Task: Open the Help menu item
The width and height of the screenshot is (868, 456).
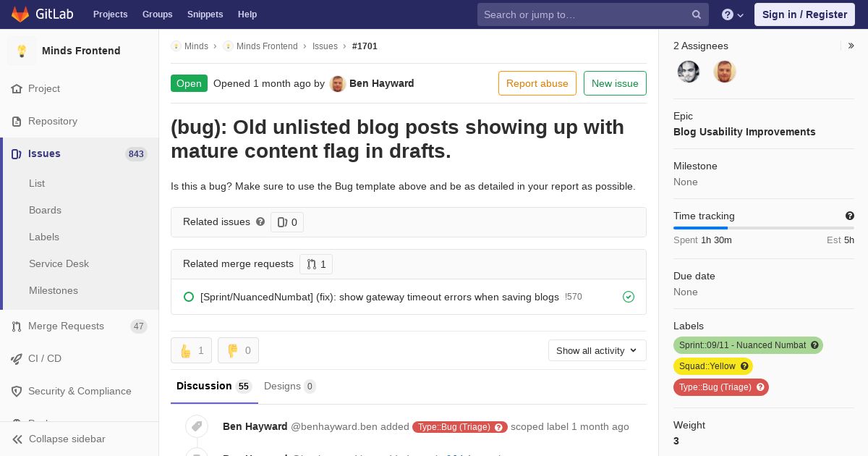Action: [247, 14]
